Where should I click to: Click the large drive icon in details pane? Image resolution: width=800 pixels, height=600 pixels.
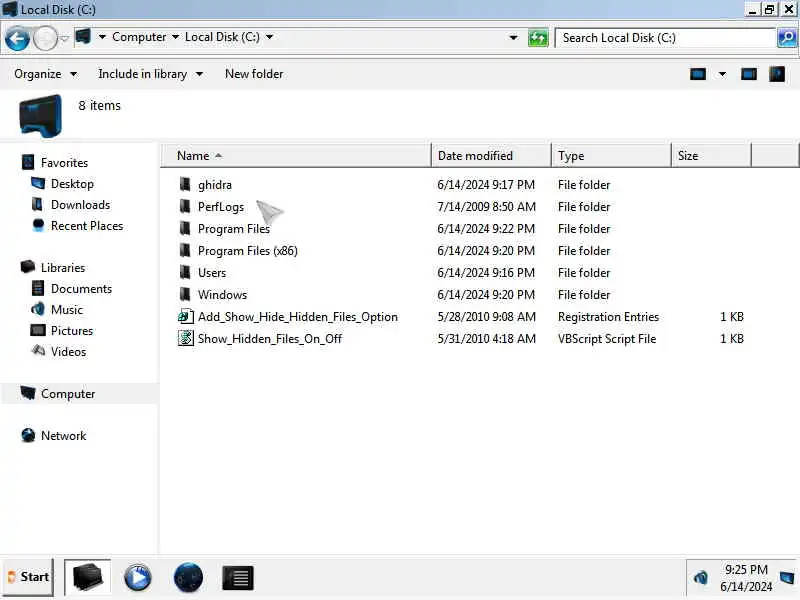40,116
